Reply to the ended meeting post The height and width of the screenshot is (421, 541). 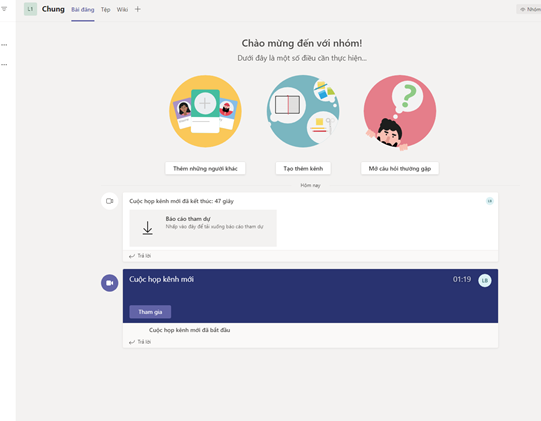tap(140, 256)
